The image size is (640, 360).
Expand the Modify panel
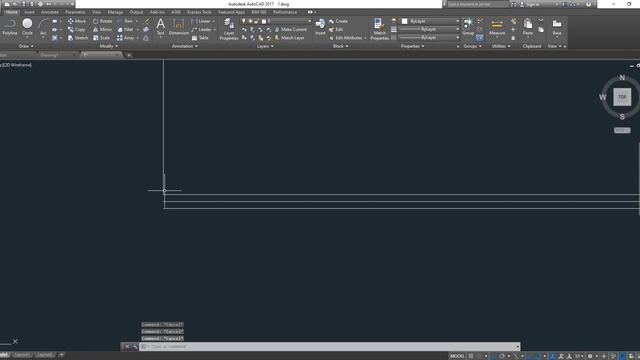click(x=109, y=46)
